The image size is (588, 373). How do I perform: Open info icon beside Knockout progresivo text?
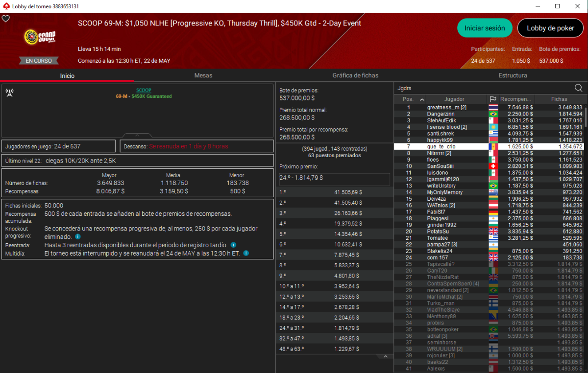tap(78, 236)
